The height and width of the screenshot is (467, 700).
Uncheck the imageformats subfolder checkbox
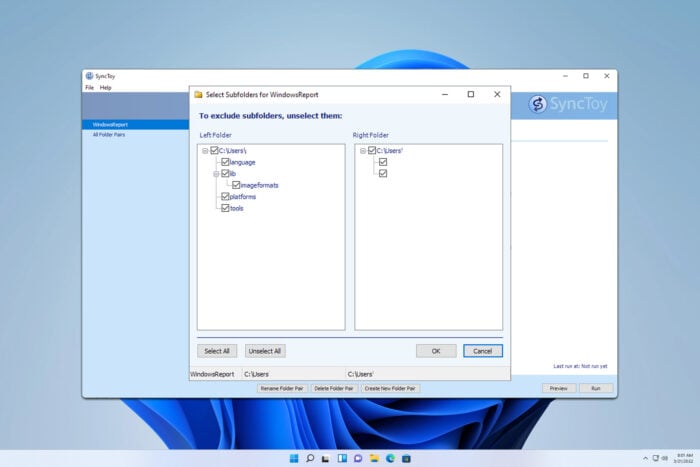(x=236, y=185)
